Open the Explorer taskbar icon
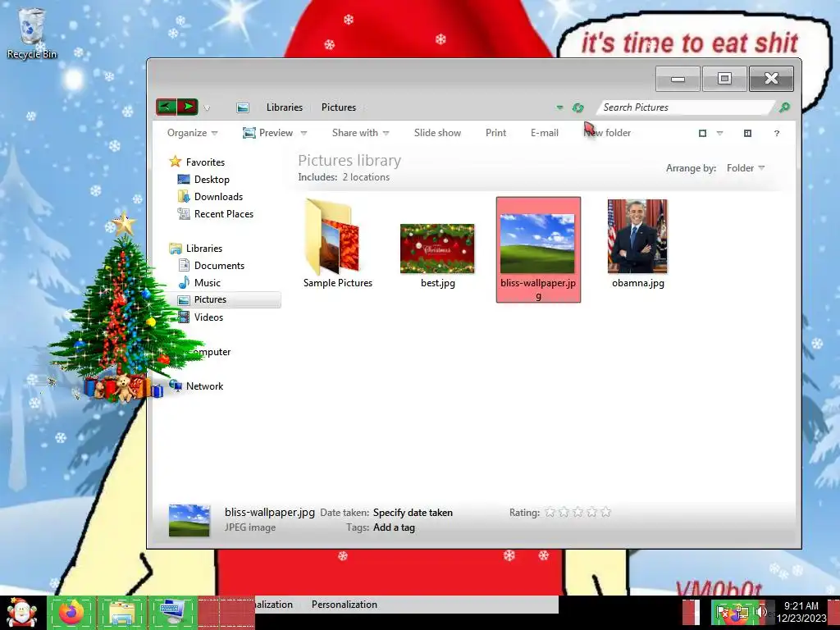 pyautogui.click(x=122, y=612)
